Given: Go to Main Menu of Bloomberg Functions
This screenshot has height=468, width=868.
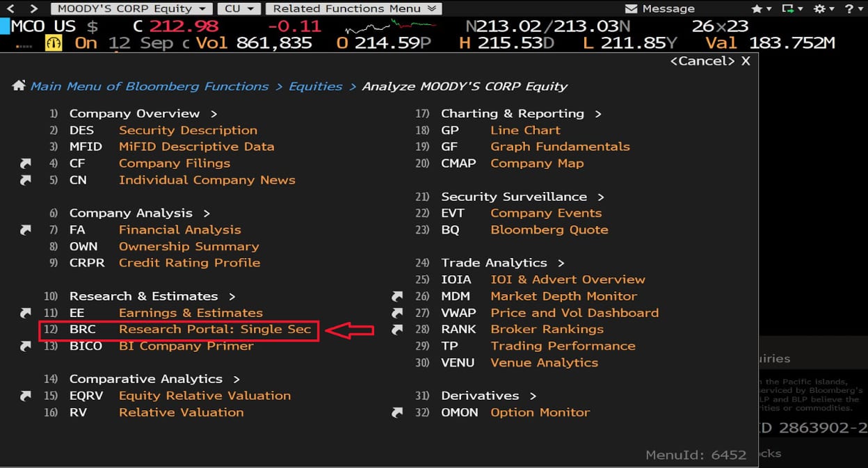Looking at the screenshot, I should [x=150, y=86].
